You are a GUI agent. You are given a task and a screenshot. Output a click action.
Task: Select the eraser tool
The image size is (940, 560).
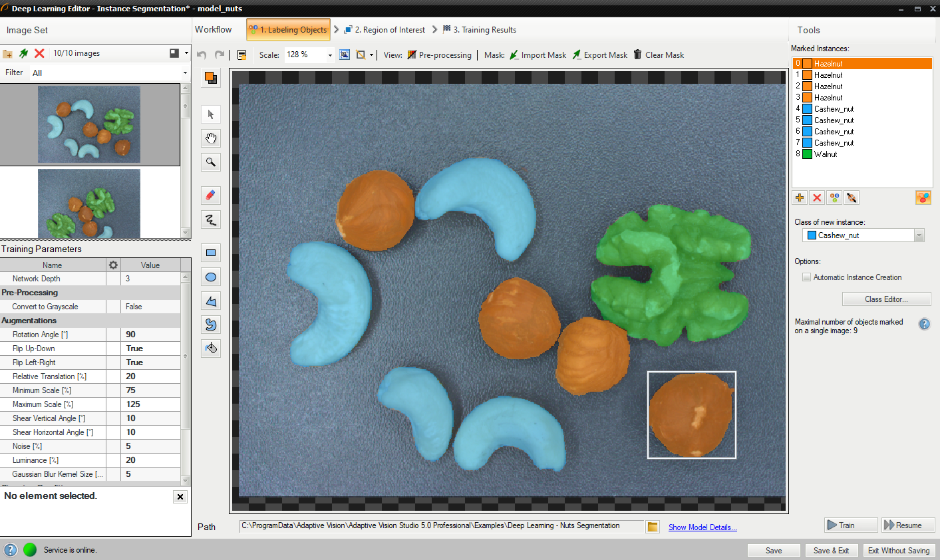click(x=211, y=196)
